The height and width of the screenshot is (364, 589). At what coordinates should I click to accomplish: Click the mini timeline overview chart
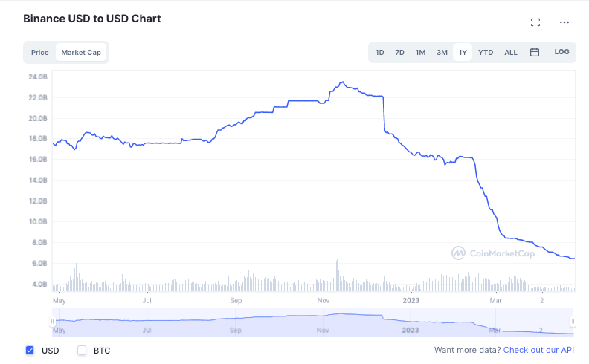[x=312, y=322]
